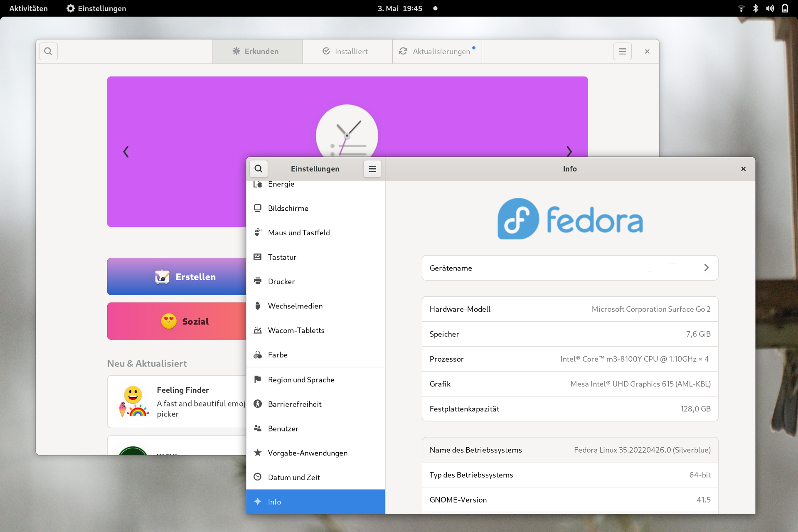
Task: Click Software search magnifier button
Action: (x=48, y=52)
